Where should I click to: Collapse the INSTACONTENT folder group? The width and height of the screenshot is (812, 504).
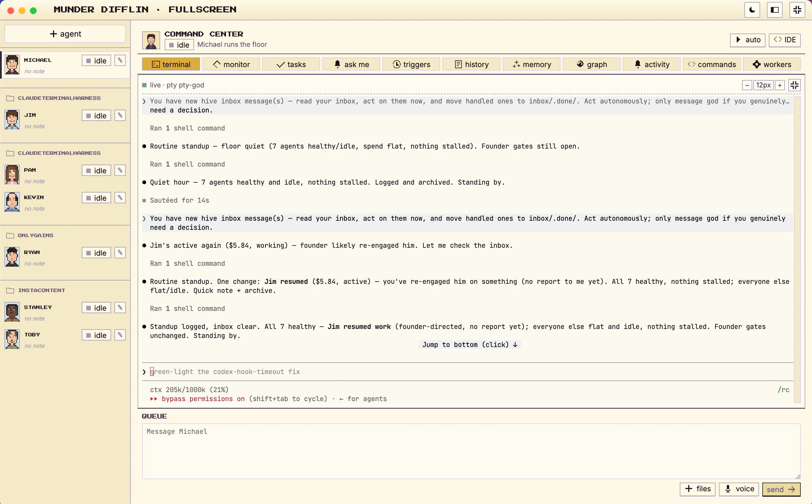(36, 290)
